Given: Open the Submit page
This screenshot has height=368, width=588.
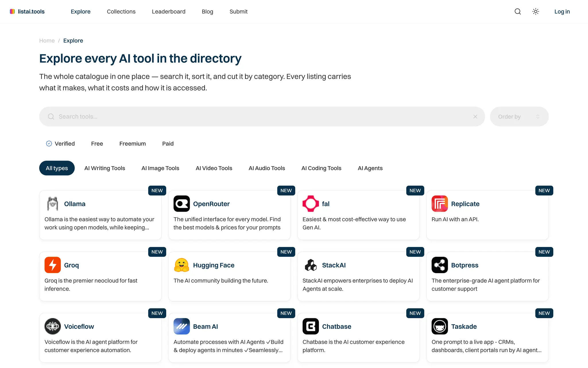Looking at the screenshot, I should [x=238, y=11].
